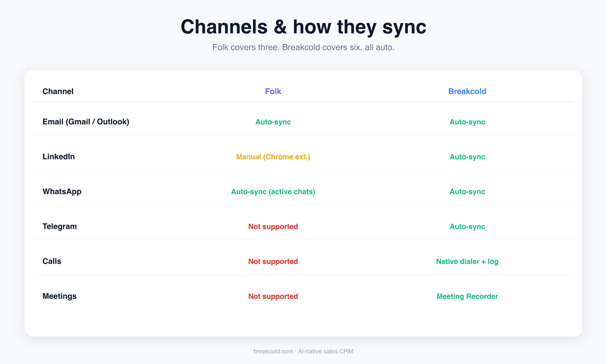Select the 'Email (Gmail / Outlook)' row label
This screenshot has height=364, width=607.
pos(86,122)
